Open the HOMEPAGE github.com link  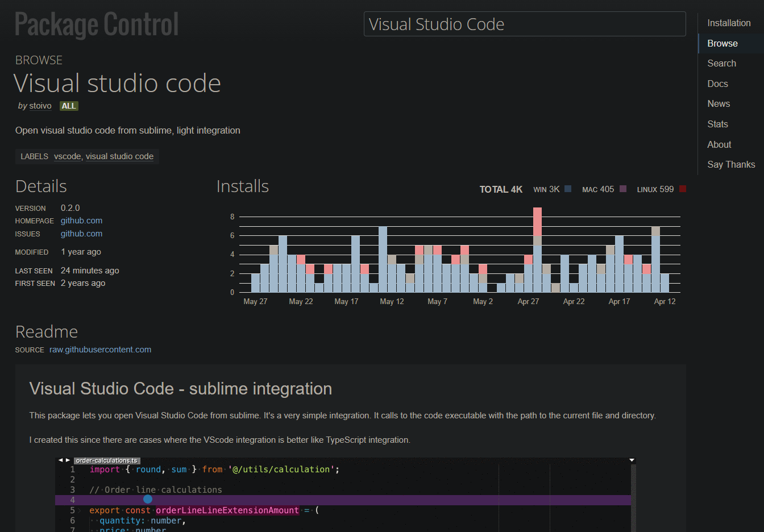(x=81, y=221)
